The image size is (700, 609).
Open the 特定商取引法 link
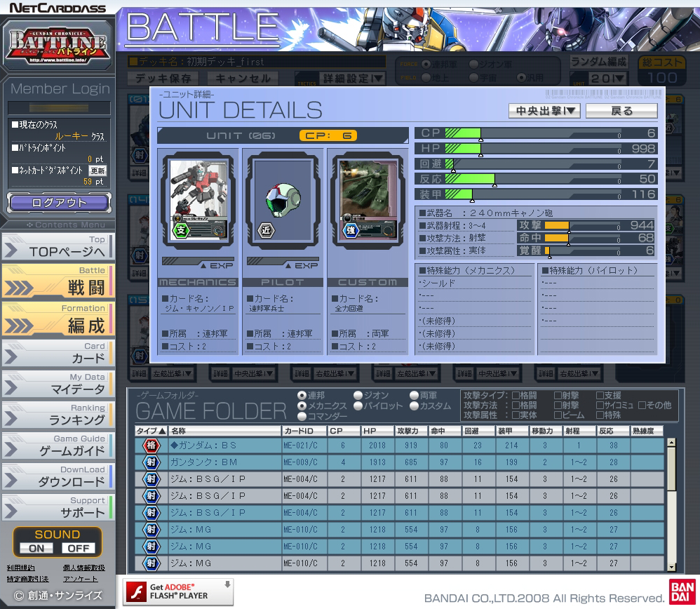click(27, 579)
